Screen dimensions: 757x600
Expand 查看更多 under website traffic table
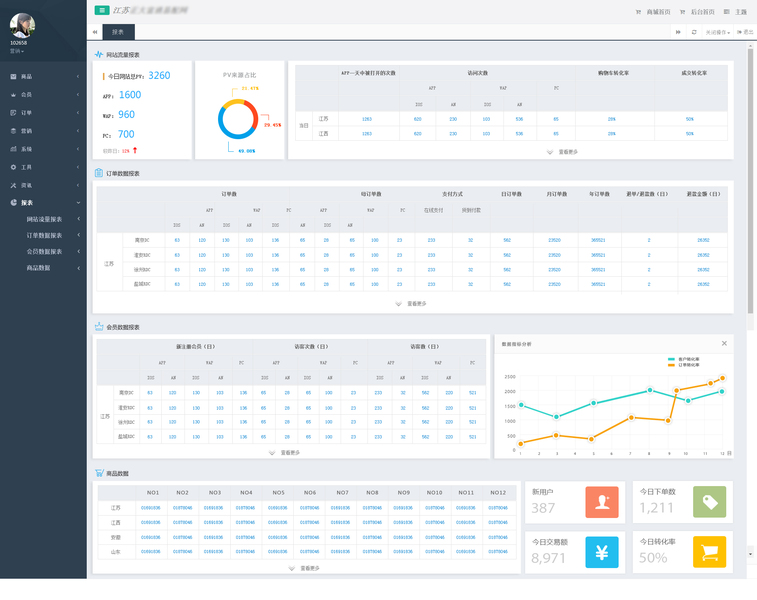click(x=562, y=152)
